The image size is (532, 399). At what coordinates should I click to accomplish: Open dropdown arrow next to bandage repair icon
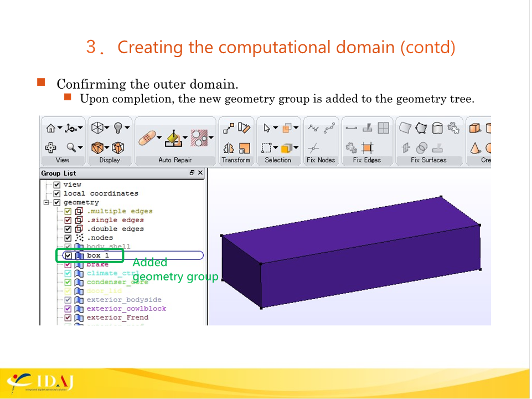coord(159,138)
